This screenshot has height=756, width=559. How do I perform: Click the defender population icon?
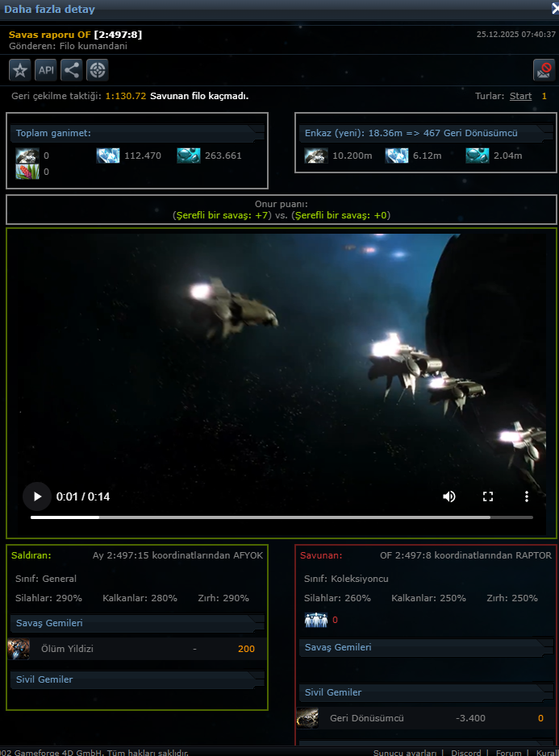click(316, 620)
